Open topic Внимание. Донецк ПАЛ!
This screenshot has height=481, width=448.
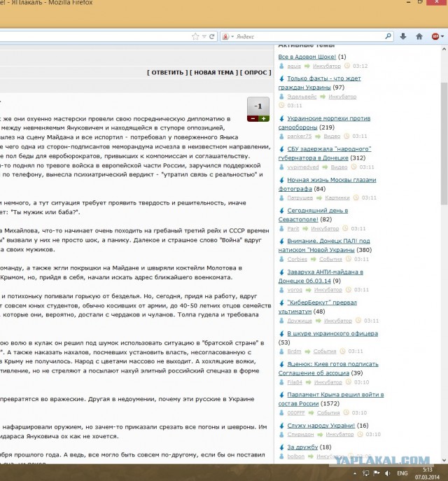(328, 241)
